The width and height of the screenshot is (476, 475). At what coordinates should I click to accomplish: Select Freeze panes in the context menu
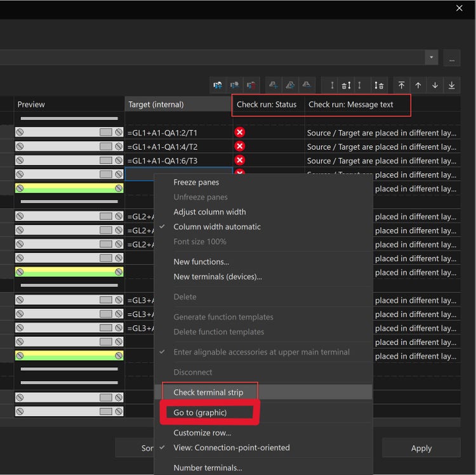pyautogui.click(x=196, y=182)
